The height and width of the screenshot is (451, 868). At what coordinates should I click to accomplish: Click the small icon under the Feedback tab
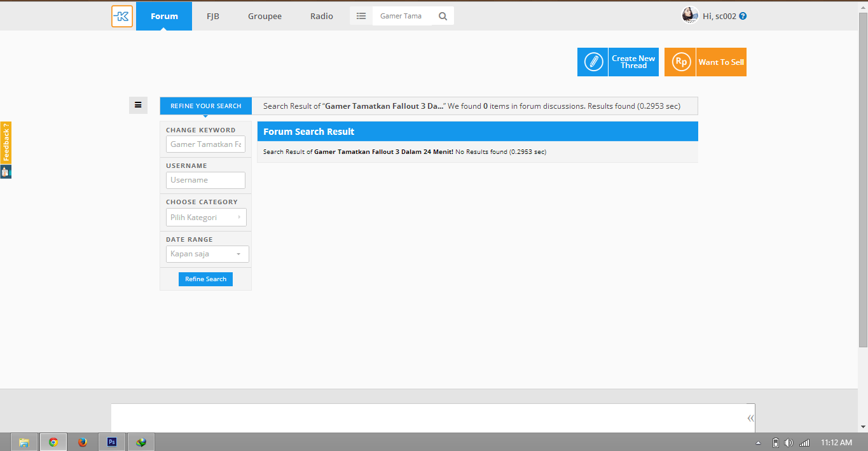click(x=6, y=172)
